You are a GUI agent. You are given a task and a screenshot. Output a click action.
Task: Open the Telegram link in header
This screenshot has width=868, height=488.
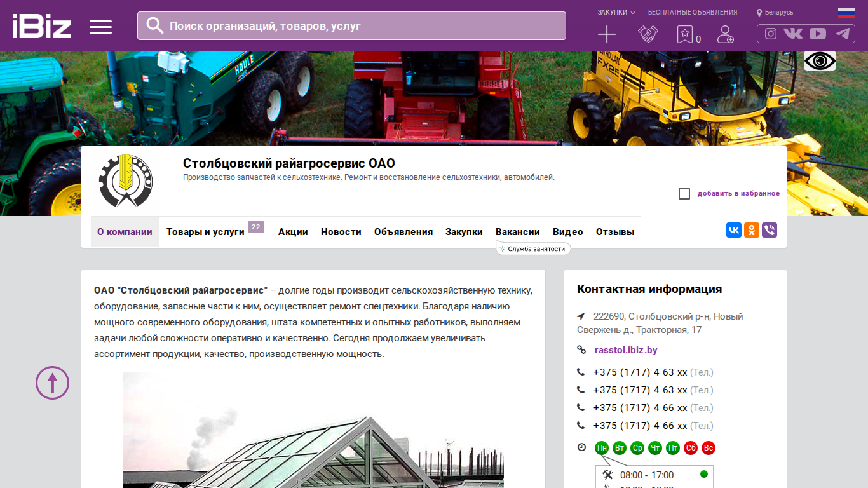[843, 34]
